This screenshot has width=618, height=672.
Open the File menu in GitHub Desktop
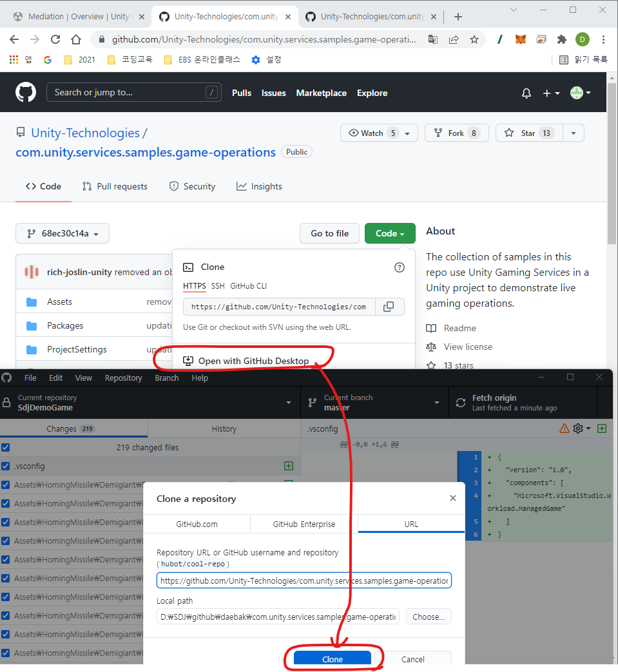point(30,378)
